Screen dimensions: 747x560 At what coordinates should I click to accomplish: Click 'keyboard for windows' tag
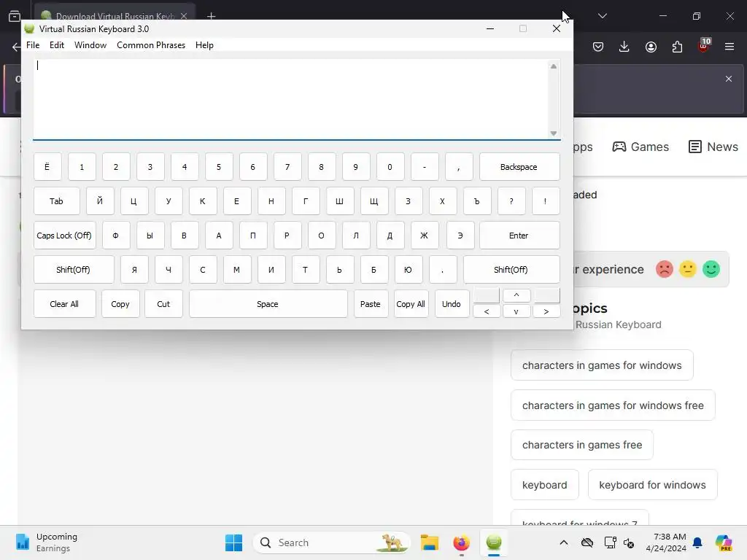point(653,485)
